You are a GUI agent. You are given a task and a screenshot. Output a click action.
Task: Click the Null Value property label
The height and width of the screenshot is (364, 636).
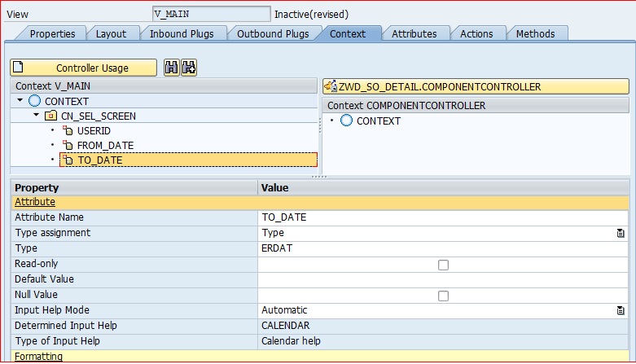pos(36,295)
